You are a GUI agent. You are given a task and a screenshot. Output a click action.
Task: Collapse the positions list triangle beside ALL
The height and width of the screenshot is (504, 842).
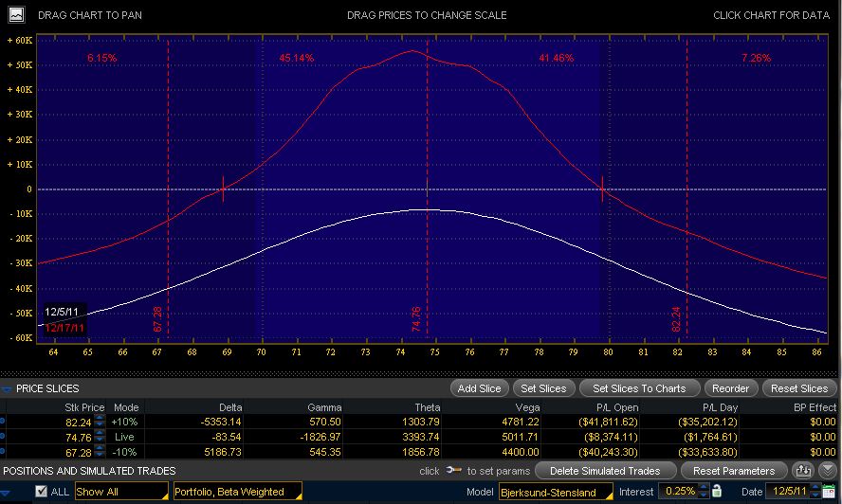point(6,493)
